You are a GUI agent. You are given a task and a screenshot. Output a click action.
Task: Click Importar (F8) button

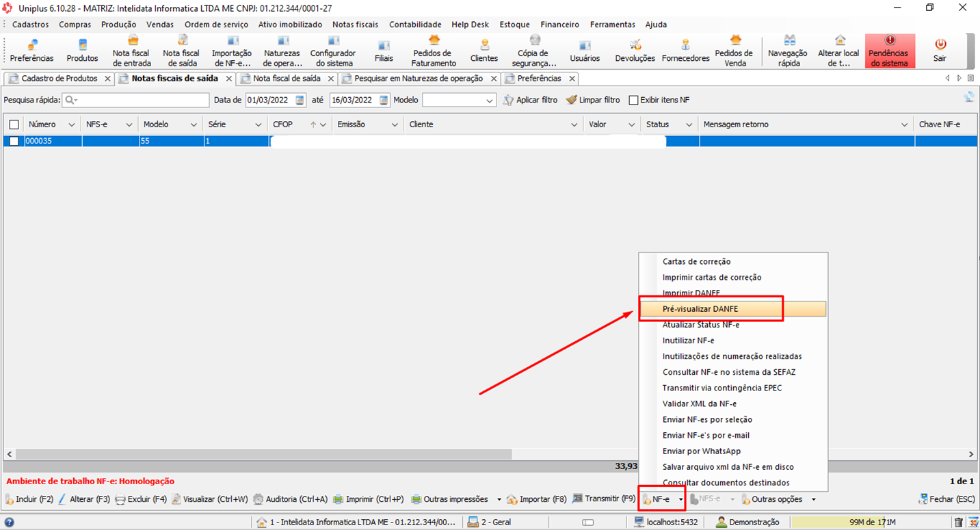pos(537,499)
